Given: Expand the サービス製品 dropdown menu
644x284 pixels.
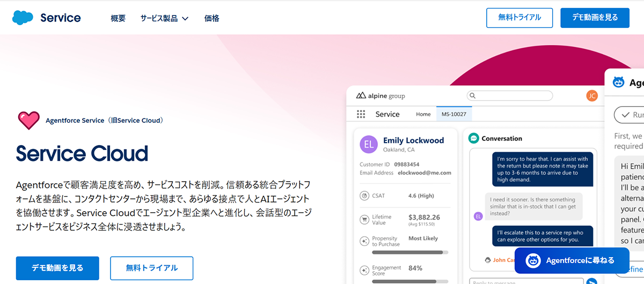Looking at the screenshot, I should [x=164, y=18].
